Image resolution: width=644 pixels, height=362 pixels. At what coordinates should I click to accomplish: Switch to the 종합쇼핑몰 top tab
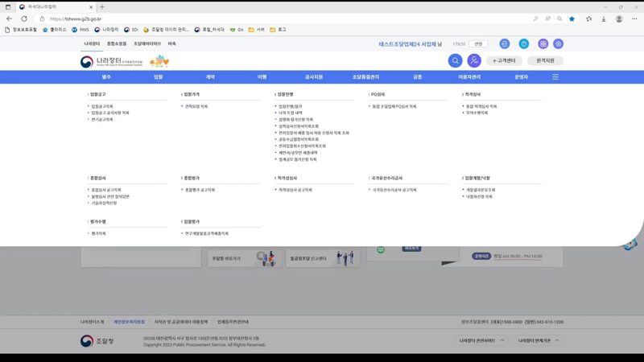[117, 43]
